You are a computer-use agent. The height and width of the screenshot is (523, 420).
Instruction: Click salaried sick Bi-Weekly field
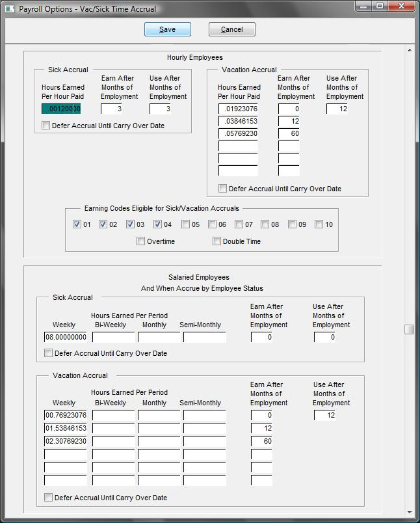pos(113,337)
